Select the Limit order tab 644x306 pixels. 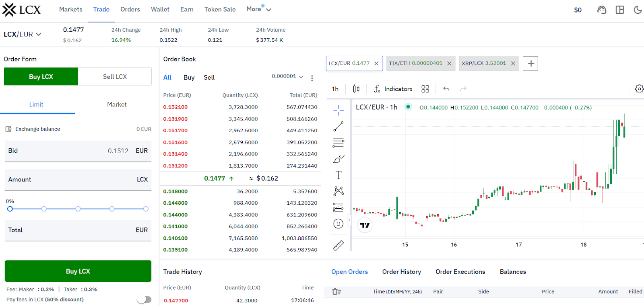point(36,105)
